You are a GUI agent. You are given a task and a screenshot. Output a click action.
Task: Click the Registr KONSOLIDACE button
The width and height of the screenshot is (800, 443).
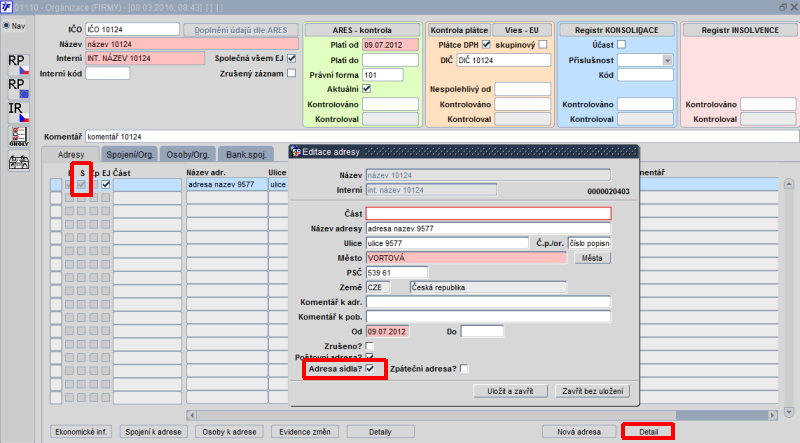(616, 30)
